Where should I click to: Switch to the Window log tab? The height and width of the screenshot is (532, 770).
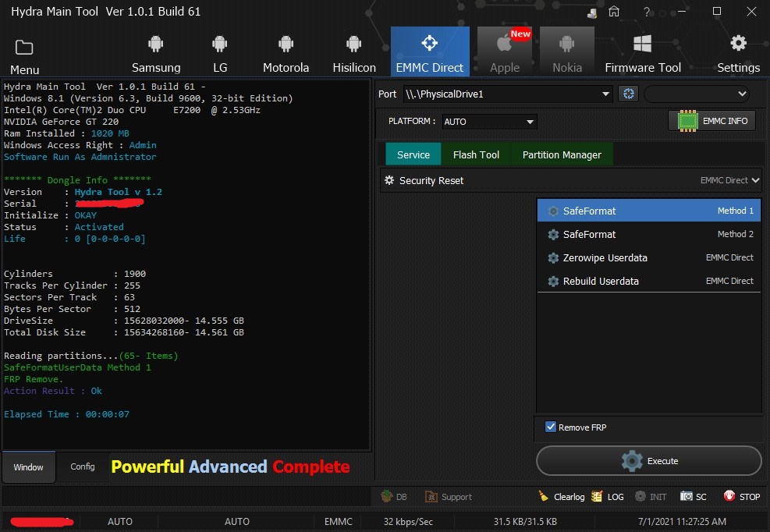click(x=29, y=466)
